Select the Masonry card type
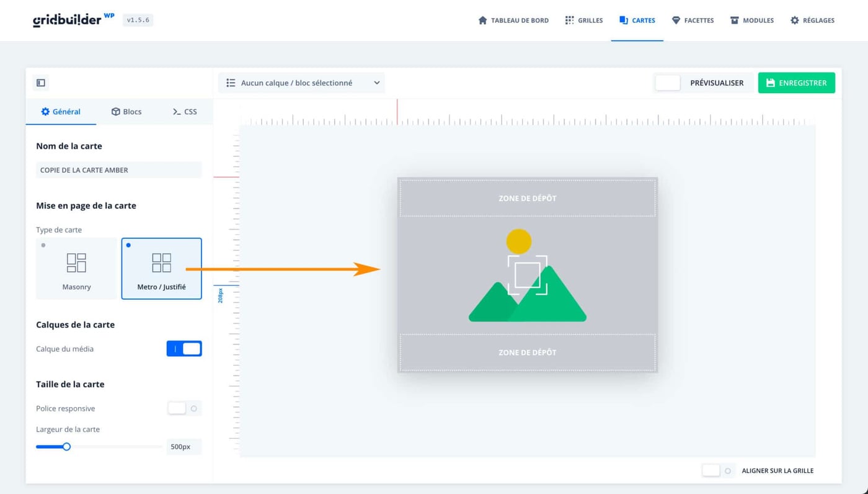 tap(76, 268)
